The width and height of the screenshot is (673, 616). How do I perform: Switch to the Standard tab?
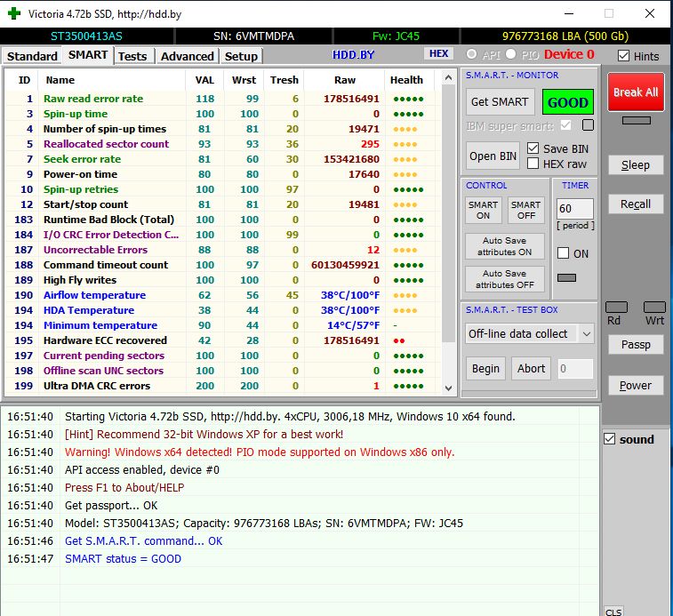pyautogui.click(x=32, y=56)
